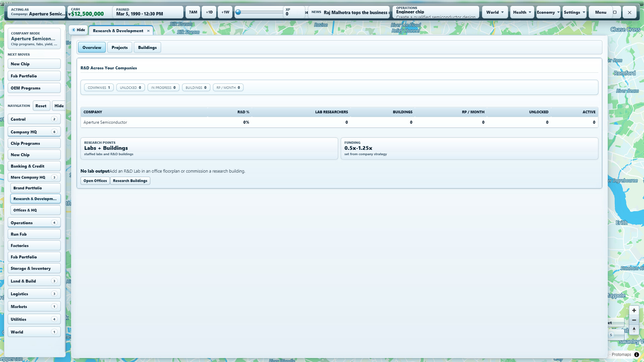Open the main Menu
This screenshot has height=362, width=644.
(600, 12)
